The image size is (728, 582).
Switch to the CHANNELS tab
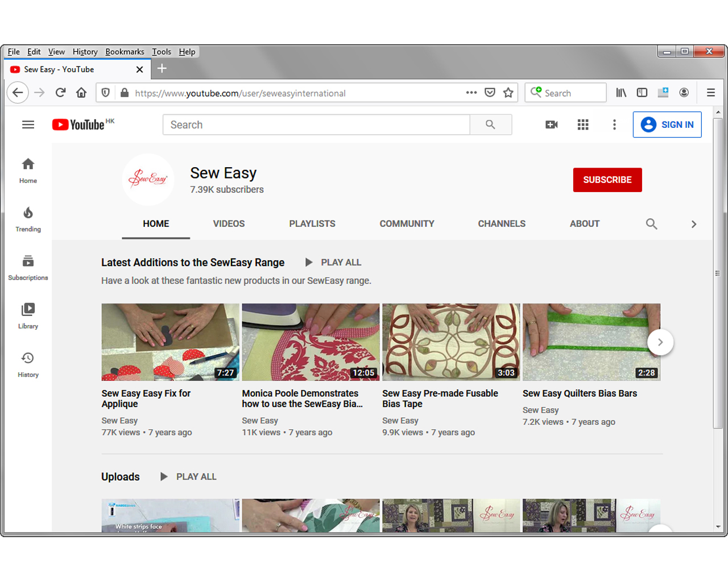502,224
